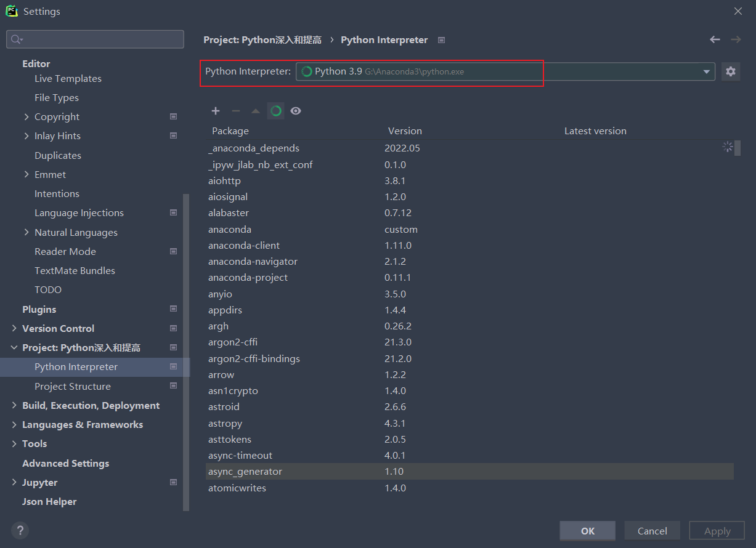Toggle the Use Conda package manager icon
The image size is (756, 548).
pyautogui.click(x=276, y=111)
